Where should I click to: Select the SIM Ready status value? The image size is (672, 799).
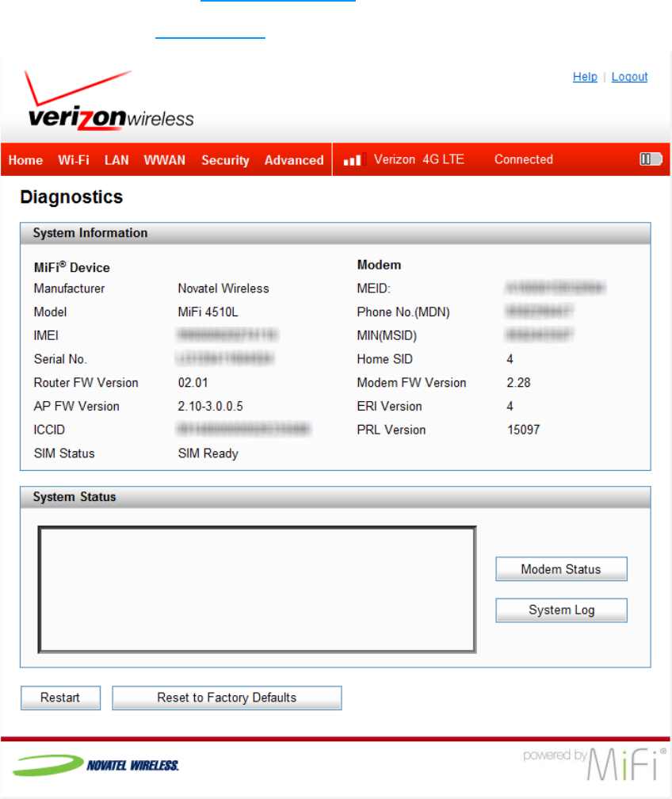tap(208, 453)
